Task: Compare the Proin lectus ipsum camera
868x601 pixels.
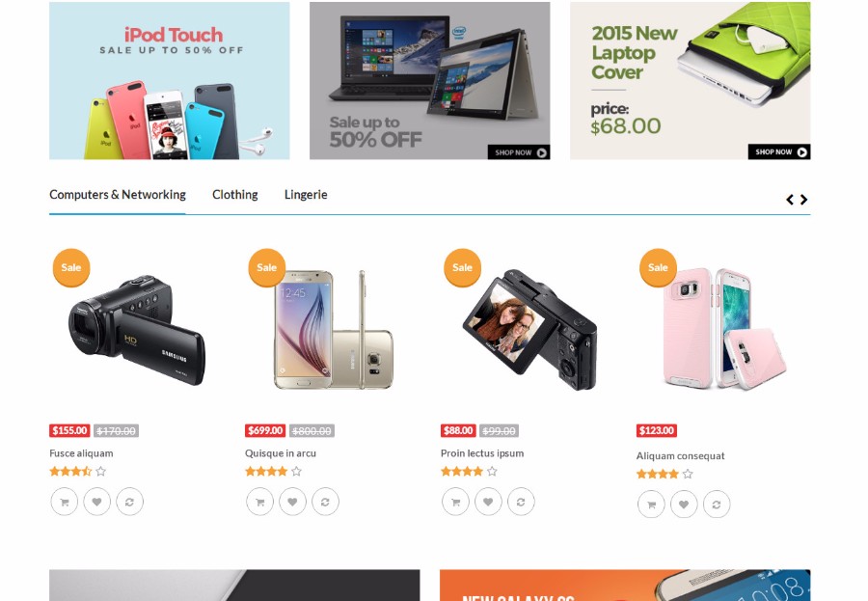Action: point(521,502)
